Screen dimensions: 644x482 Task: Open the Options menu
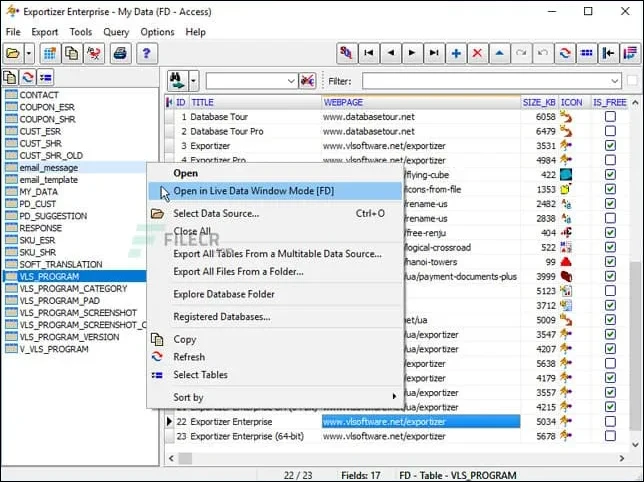tap(157, 32)
